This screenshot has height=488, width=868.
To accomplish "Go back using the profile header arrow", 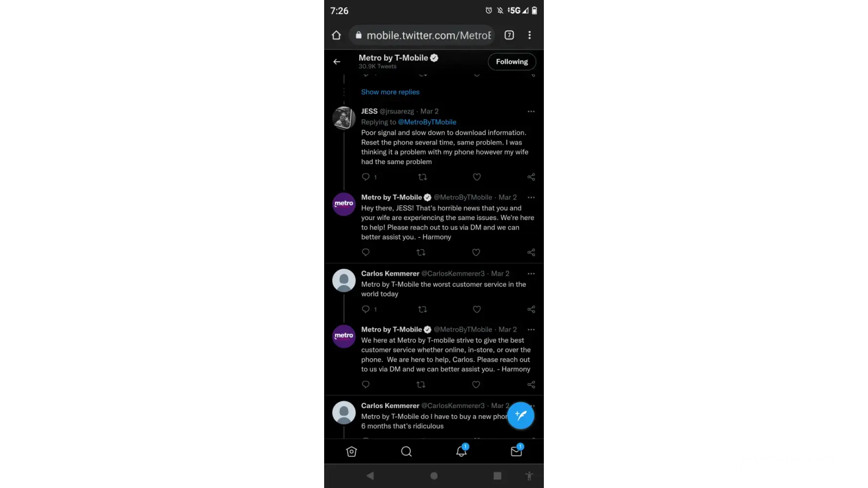I will click(337, 61).
